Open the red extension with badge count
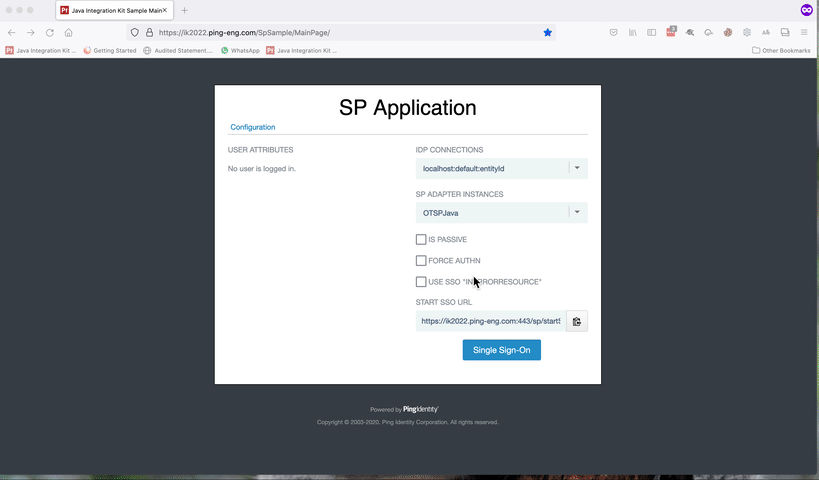This screenshot has width=819, height=480. coord(671,32)
